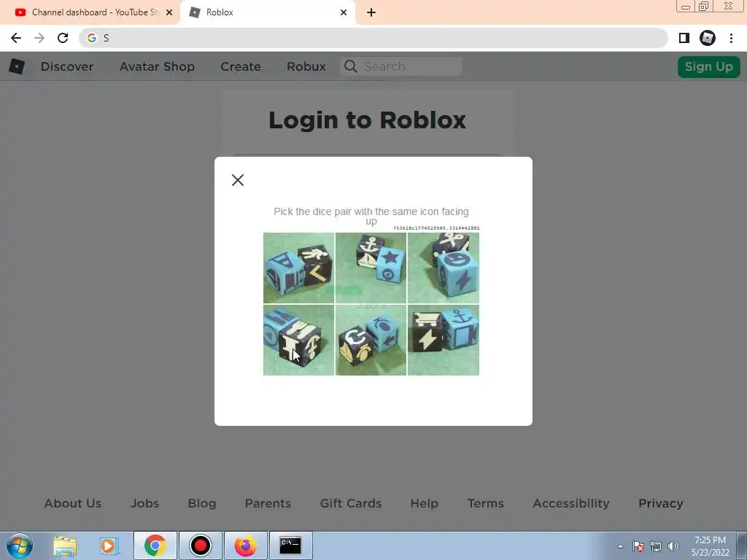Open the Accessibility footer link

(x=571, y=503)
